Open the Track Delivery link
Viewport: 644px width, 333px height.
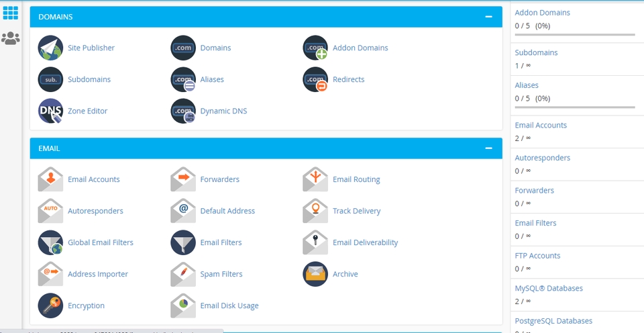(356, 211)
